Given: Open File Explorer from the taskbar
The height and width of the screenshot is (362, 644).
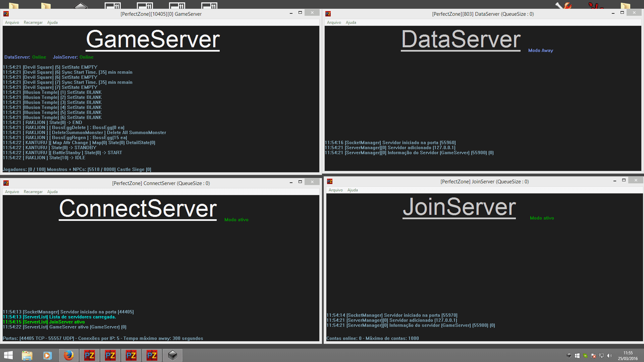Looking at the screenshot, I should (27, 355).
